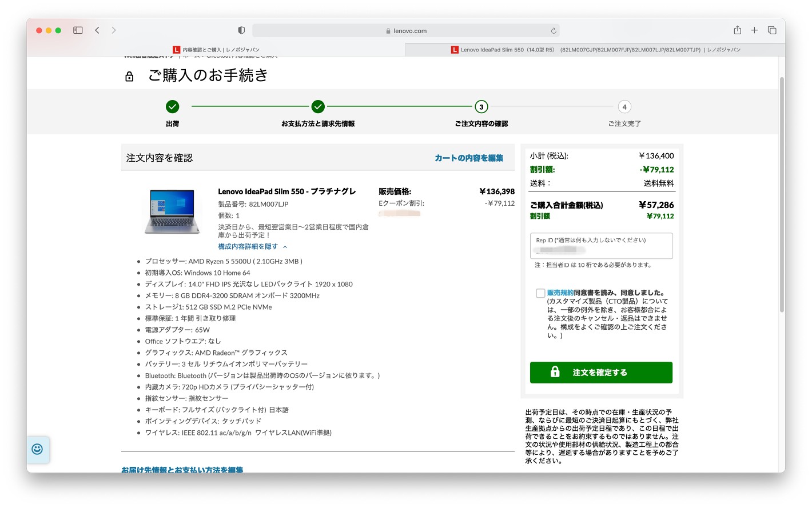Image resolution: width=812 pixels, height=508 pixels.
Task: Click the IdeaPad Slim 550 laptop thumbnail
Action: tap(172, 211)
